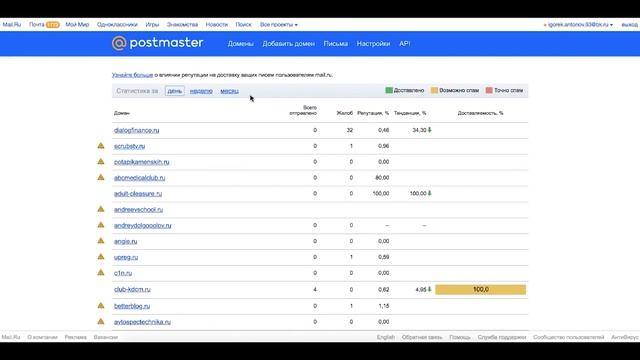640x360 pixels.
Task: Select the день statistics period
Action: 175,91
